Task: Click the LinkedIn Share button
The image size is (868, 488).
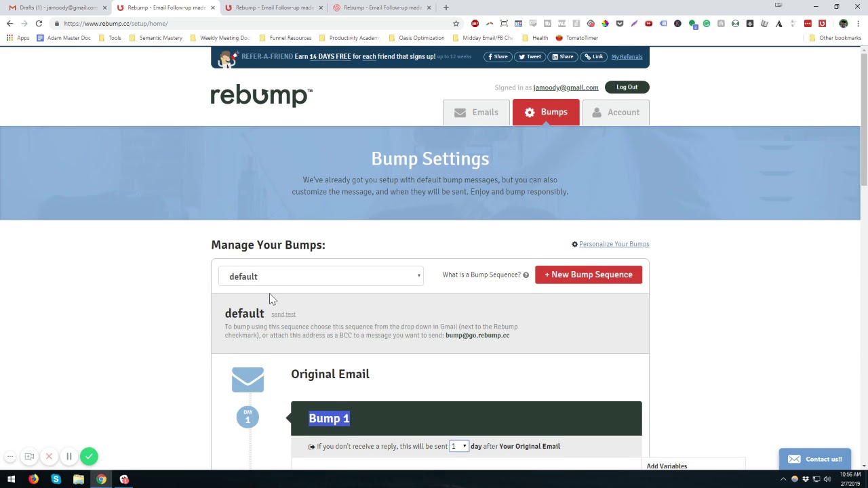Action: pyautogui.click(x=563, y=57)
